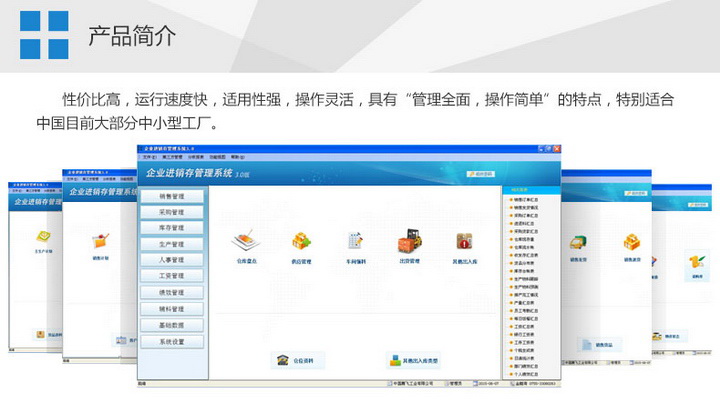Open 采购订单汇总 report link
Image resolution: width=720 pixels, height=404 pixels.
(x=524, y=215)
